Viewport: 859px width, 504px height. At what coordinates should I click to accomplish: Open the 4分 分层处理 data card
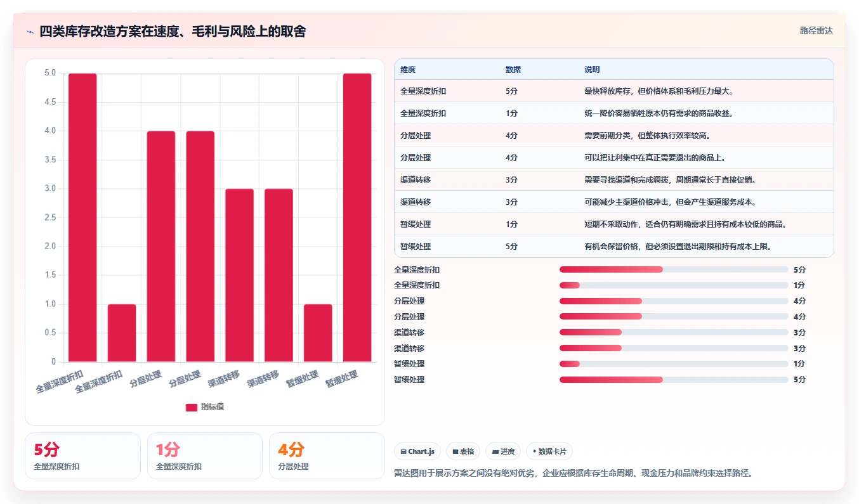pos(327,456)
